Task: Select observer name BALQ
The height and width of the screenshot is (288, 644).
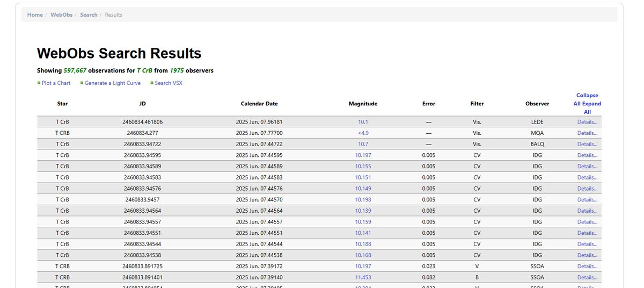Action: [x=537, y=144]
